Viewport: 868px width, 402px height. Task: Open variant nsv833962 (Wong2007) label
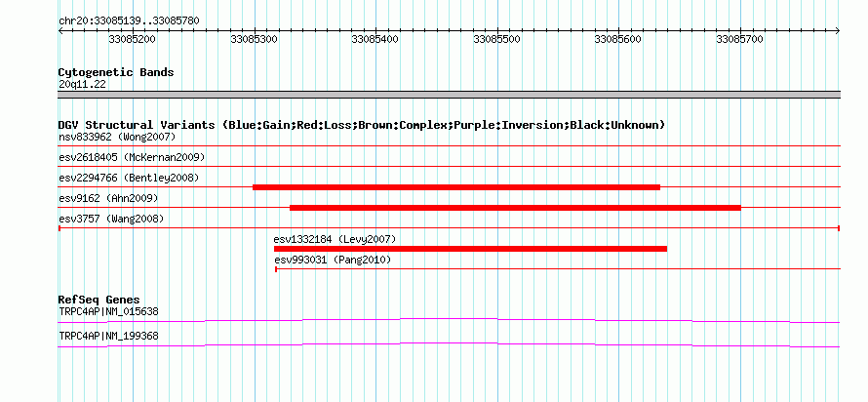pyautogui.click(x=117, y=137)
